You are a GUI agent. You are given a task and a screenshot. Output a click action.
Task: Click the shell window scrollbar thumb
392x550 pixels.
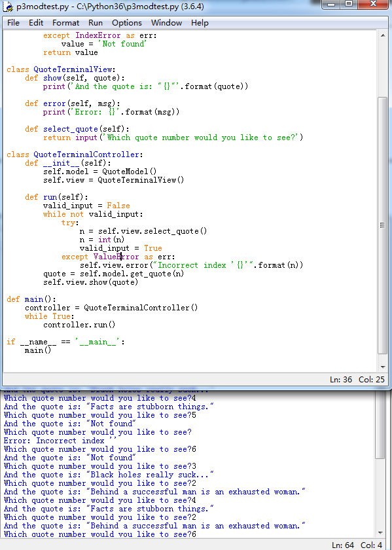(380, 424)
